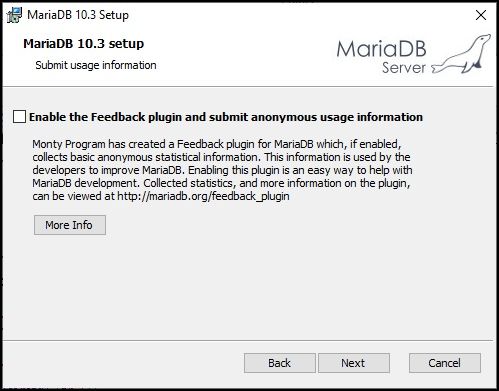
Task: Enable the Feedback plugin checkbox
Action: (x=19, y=117)
